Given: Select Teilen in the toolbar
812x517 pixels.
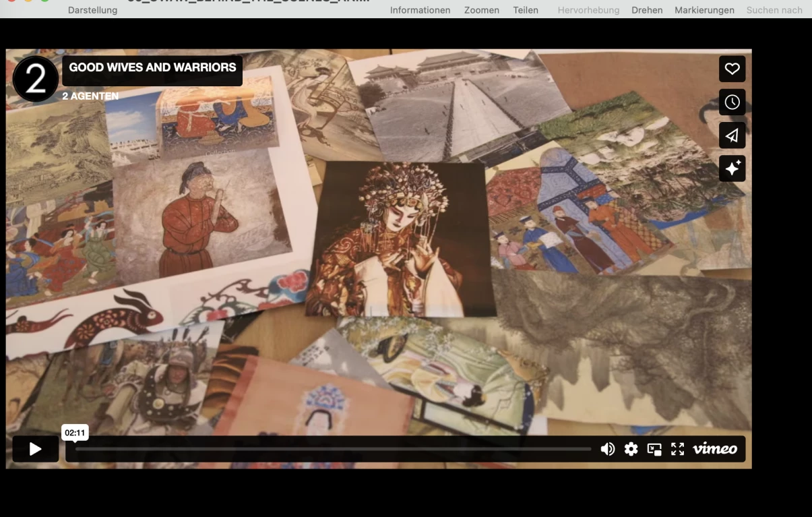Looking at the screenshot, I should 525,10.
